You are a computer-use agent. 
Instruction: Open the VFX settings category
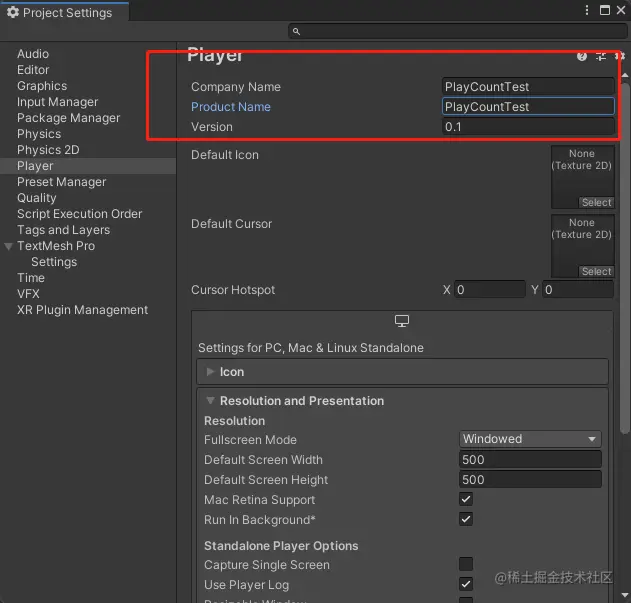28,294
